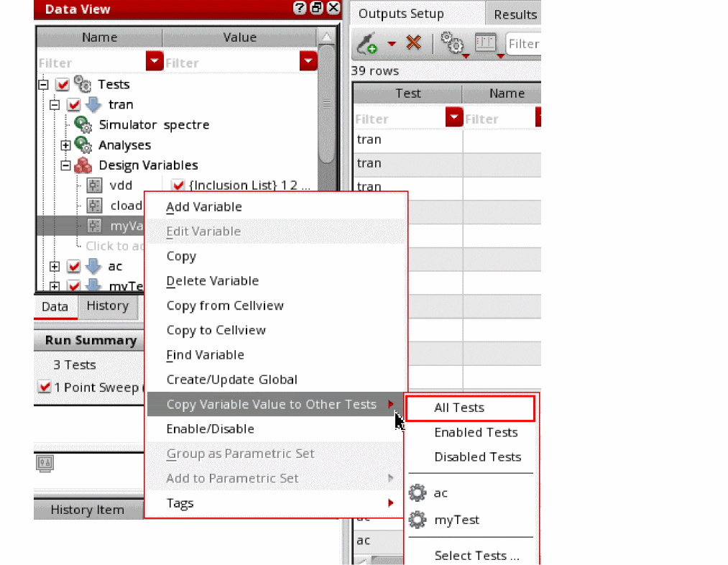Click the Tests gear icon in tree

pos(83,84)
